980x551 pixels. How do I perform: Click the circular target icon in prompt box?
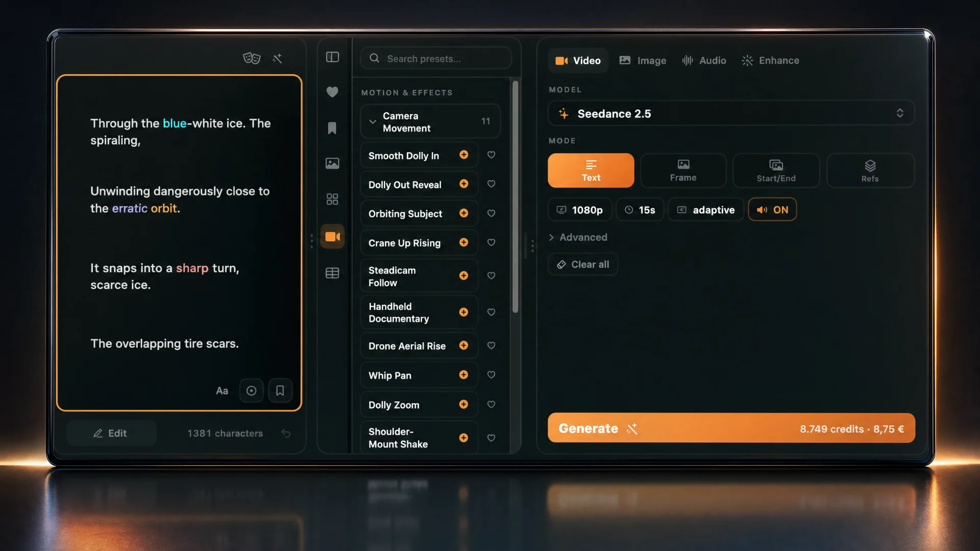[x=251, y=391]
